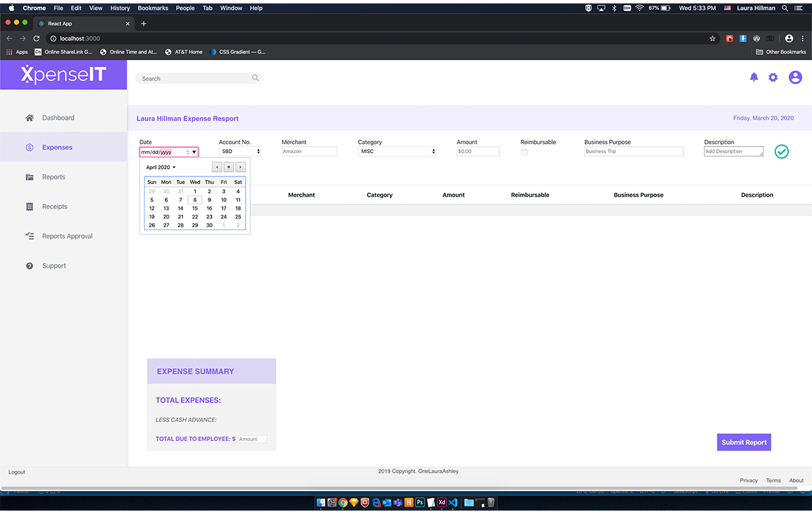Click the Merchant input field

click(x=309, y=151)
